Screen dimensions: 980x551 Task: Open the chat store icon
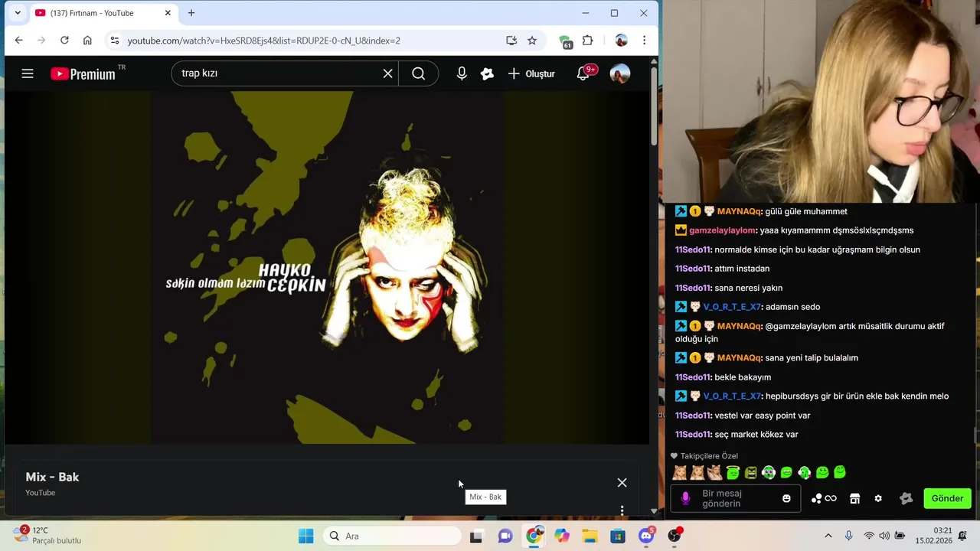(x=854, y=498)
